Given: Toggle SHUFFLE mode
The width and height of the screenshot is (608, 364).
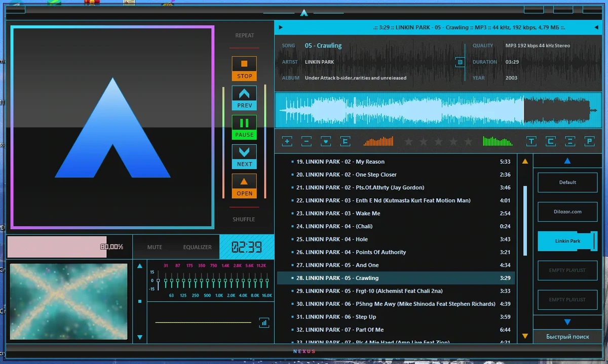Looking at the screenshot, I should pos(244,219).
